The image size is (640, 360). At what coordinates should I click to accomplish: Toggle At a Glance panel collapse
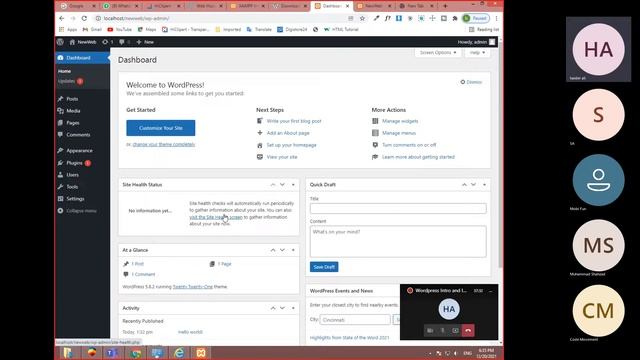(x=293, y=250)
